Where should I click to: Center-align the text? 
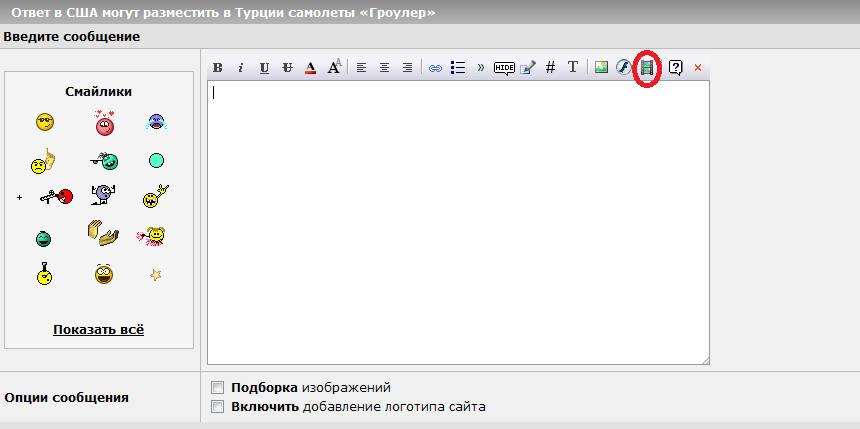point(384,68)
